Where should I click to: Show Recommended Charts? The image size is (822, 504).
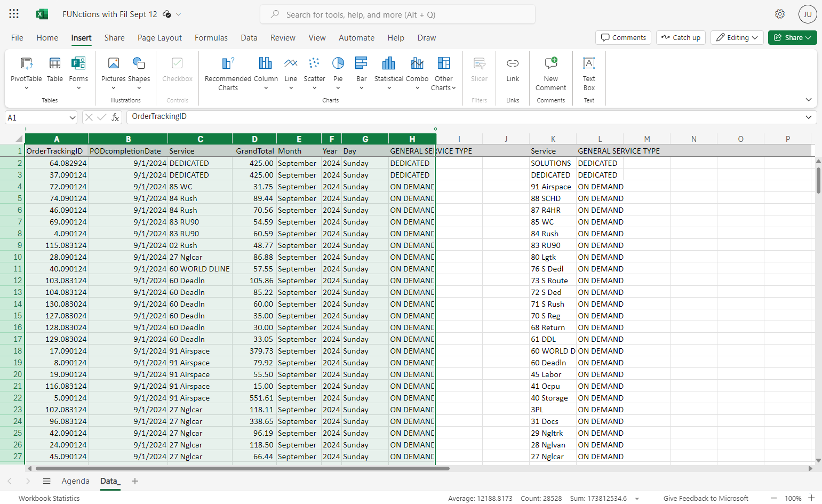point(228,74)
